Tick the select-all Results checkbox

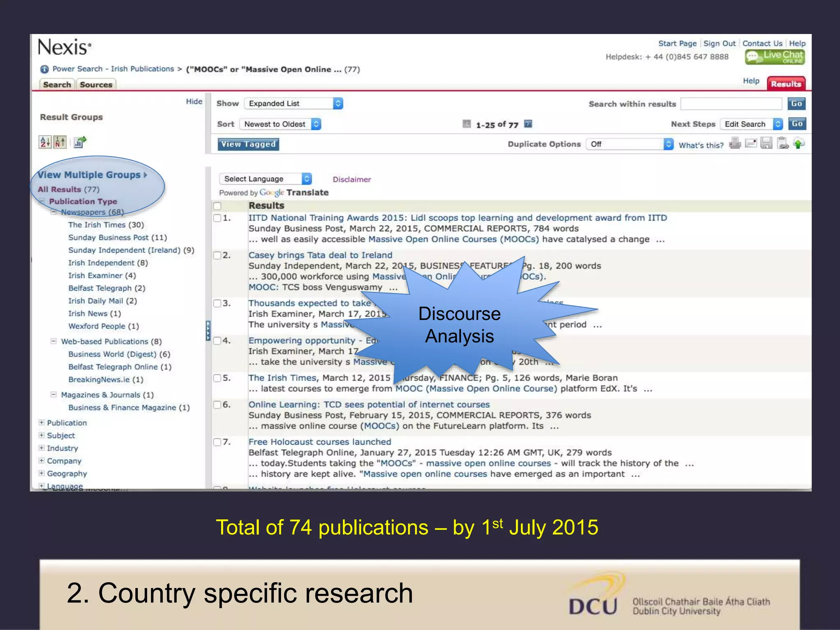coord(217,206)
